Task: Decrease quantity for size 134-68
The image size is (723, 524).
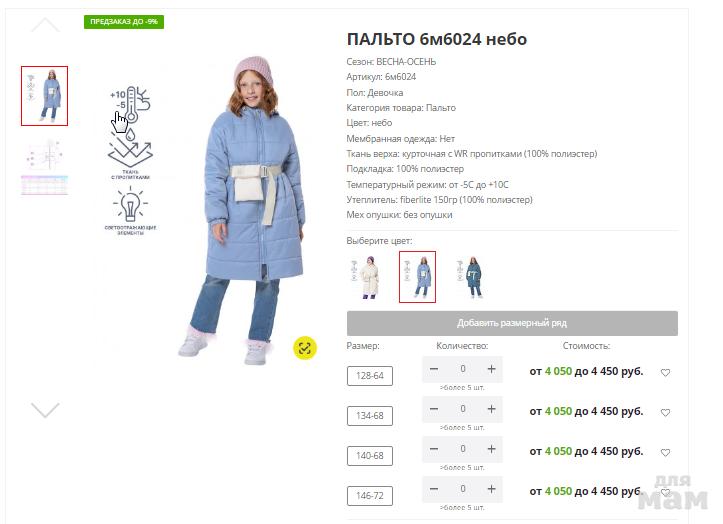Action: [434, 409]
